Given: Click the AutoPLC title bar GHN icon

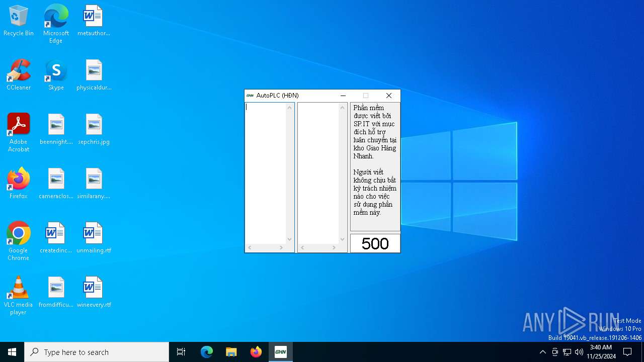Looking at the screenshot, I should pyautogui.click(x=250, y=96).
